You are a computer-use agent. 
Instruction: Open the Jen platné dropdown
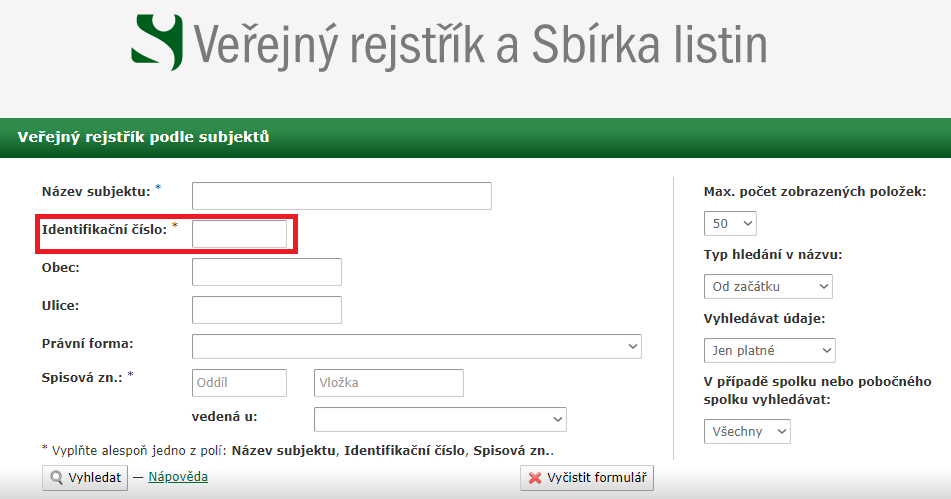point(769,351)
